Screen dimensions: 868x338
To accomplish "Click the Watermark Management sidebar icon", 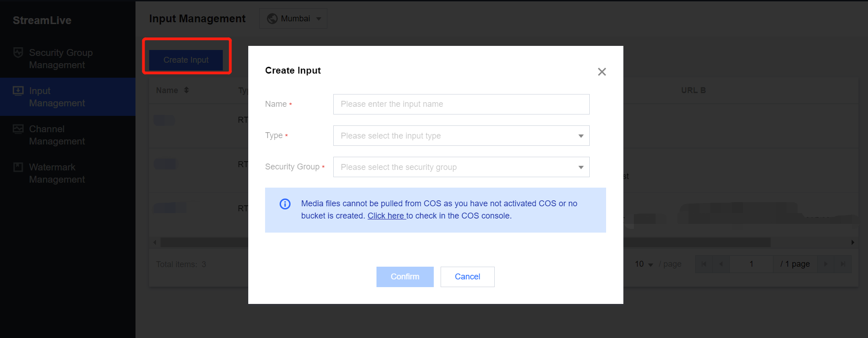I will point(18,167).
